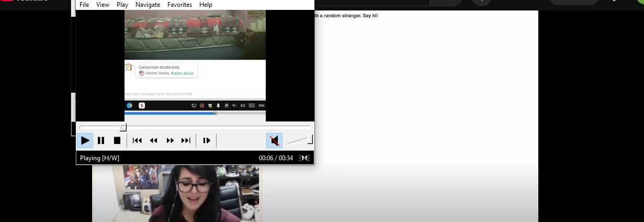This screenshot has height=222, width=644.
Task: Toggle the mute speaker button
Action: (x=274, y=140)
